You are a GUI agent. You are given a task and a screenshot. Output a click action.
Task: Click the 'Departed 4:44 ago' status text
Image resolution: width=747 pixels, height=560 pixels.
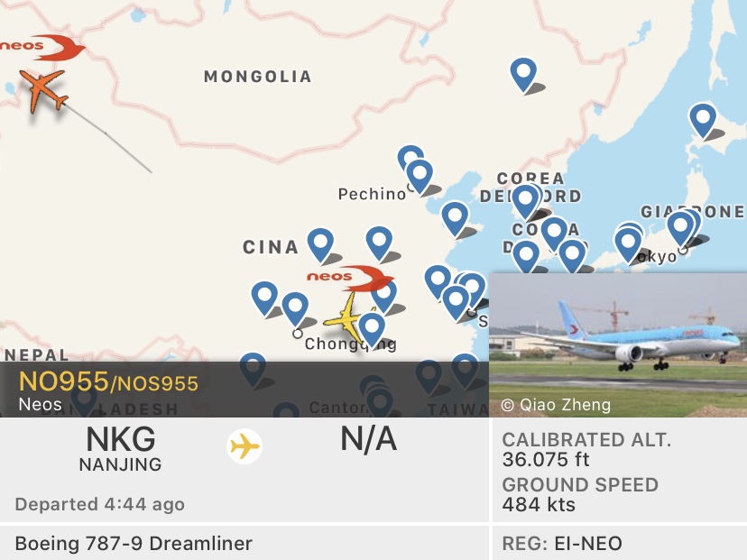100,504
